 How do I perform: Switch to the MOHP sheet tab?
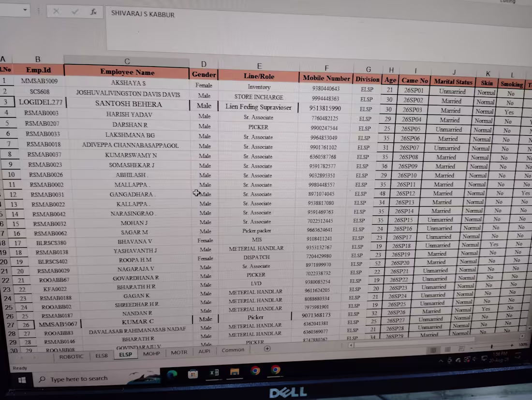pos(151,353)
